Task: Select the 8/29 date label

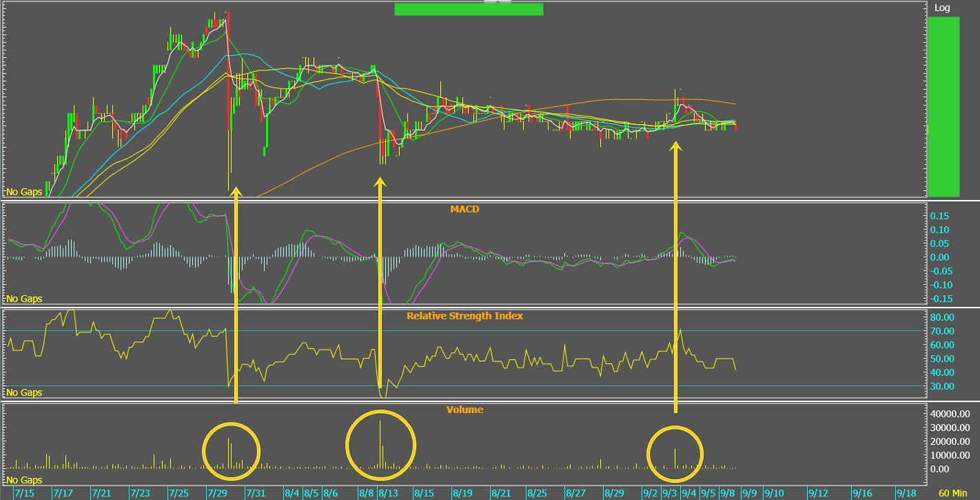Action: (614, 494)
